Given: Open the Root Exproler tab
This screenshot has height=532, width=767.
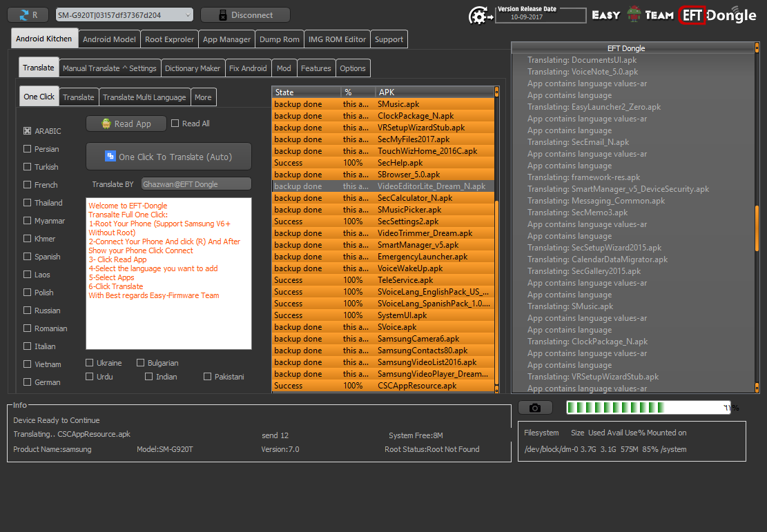Looking at the screenshot, I should tap(169, 39).
